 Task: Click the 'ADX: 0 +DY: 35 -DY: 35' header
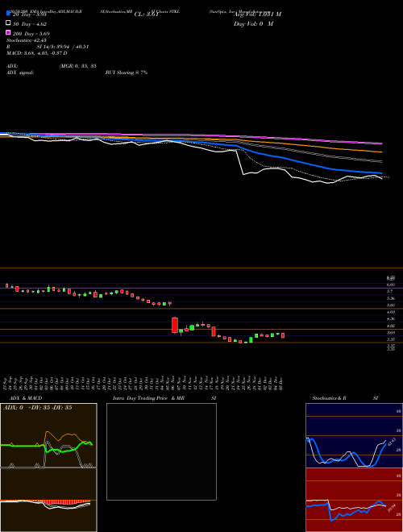37,408
